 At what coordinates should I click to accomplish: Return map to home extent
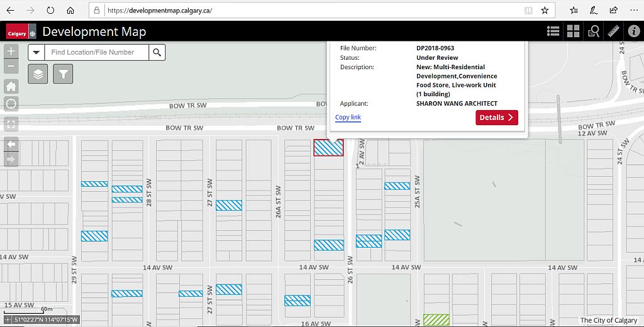coord(11,87)
